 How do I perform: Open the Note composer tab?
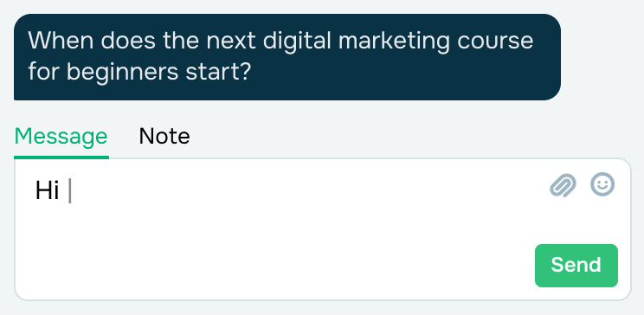pyautogui.click(x=164, y=136)
